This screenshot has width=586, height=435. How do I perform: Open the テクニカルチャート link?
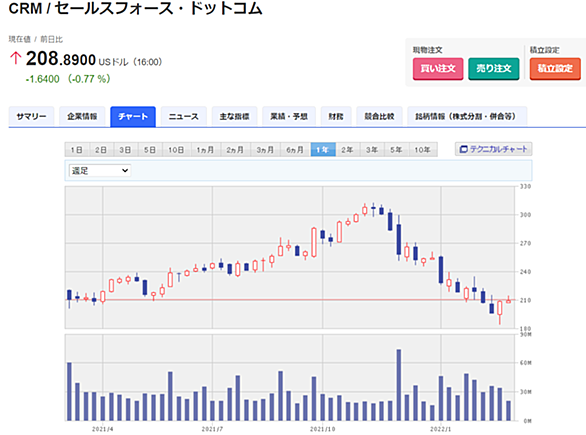pyautogui.click(x=493, y=149)
